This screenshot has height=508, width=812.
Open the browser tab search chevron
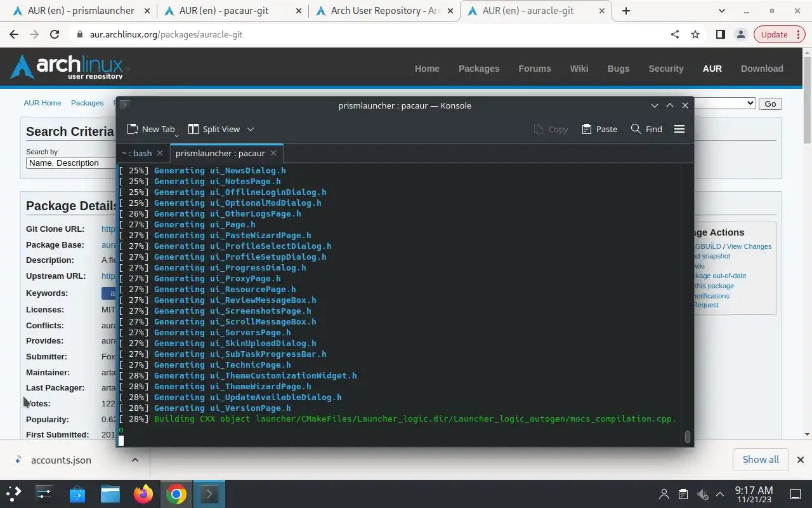722,11
